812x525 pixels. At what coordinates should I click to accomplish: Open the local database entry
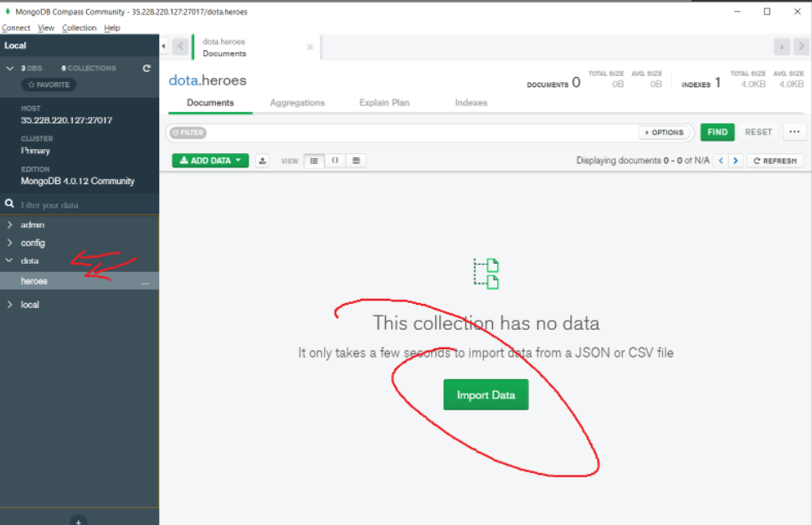(x=29, y=305)
